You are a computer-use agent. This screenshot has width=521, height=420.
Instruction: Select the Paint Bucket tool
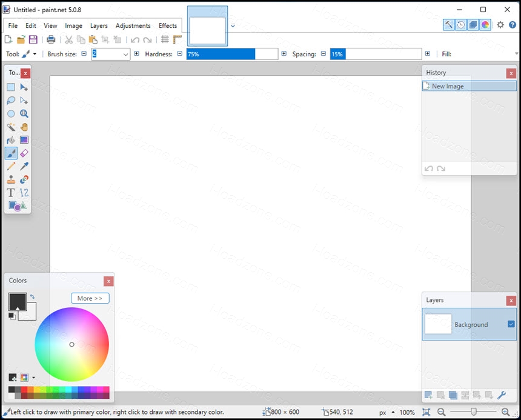tap(11, 140)
